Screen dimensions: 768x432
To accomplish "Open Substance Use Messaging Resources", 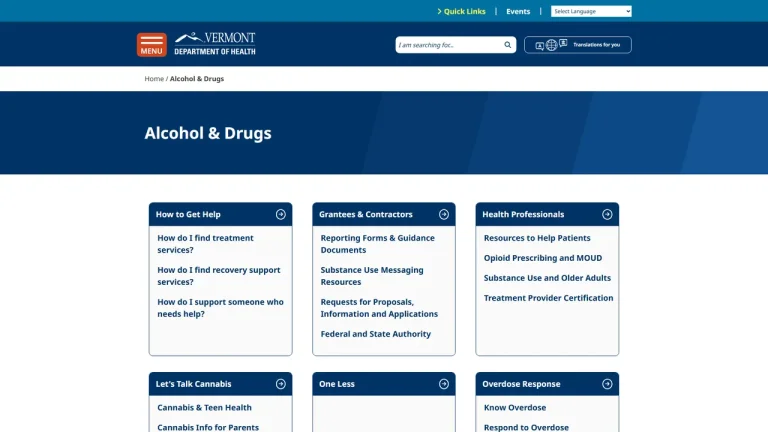I will [372, 276].
